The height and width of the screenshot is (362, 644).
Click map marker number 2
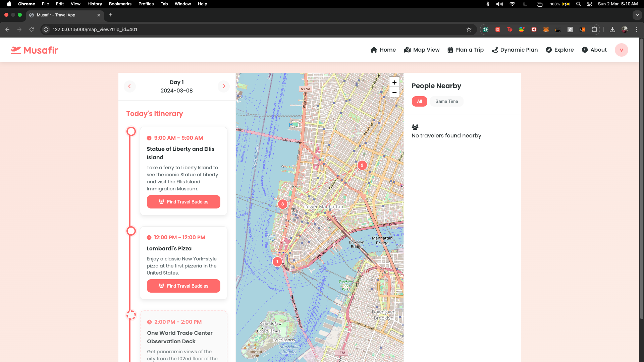pos(362,165)
